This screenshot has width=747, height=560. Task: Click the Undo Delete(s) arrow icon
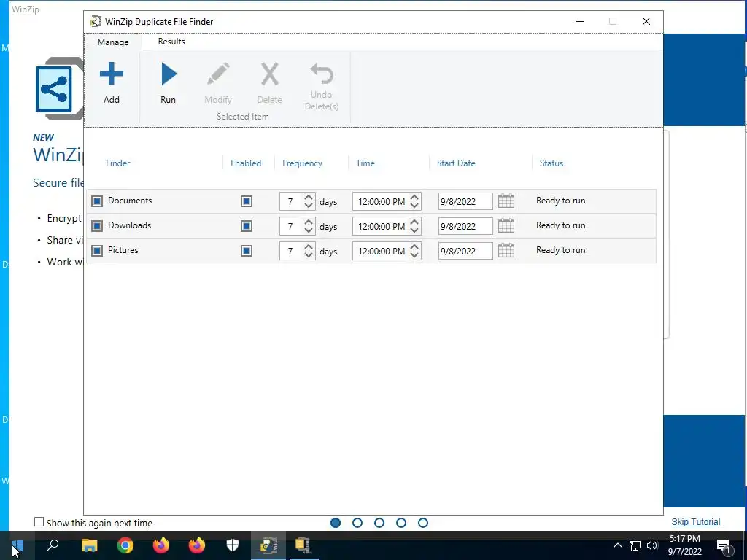coord(322,74)
